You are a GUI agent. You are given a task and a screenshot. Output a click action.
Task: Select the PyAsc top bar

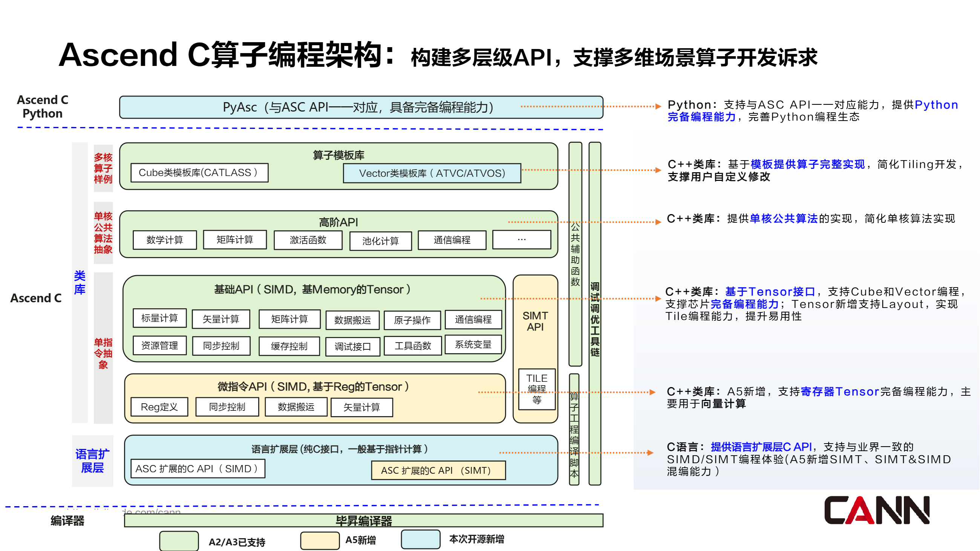coord(361,107)
